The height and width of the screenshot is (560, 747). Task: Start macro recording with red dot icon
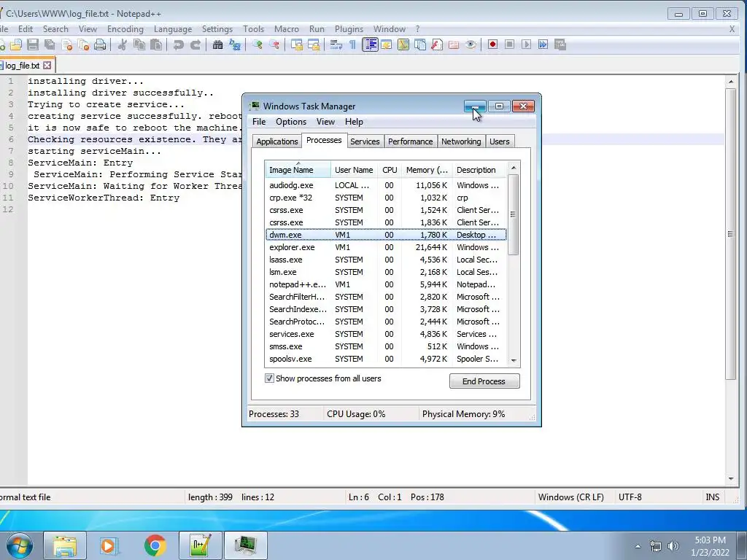[x=492, y=44]
